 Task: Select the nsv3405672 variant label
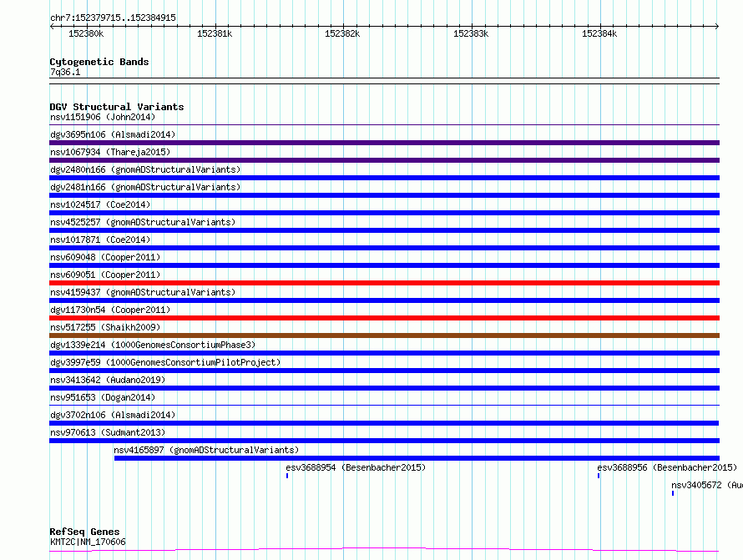coord(706,485)
